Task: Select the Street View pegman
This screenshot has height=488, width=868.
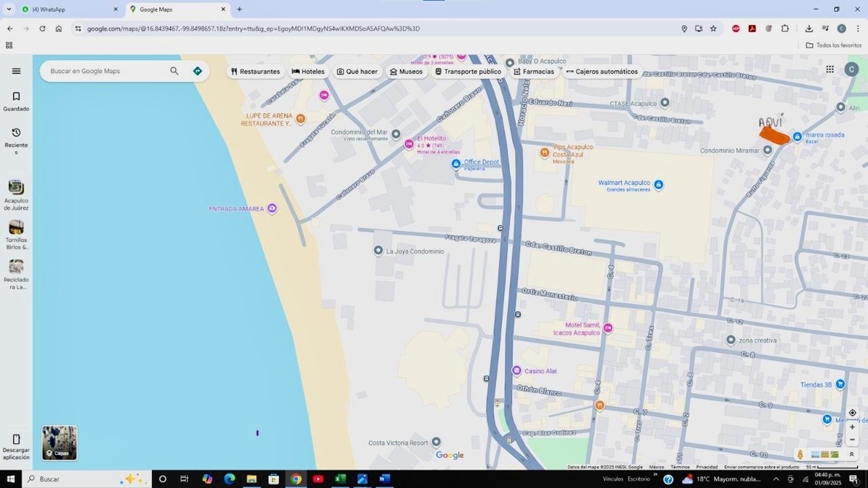Action: coord(800,454)
